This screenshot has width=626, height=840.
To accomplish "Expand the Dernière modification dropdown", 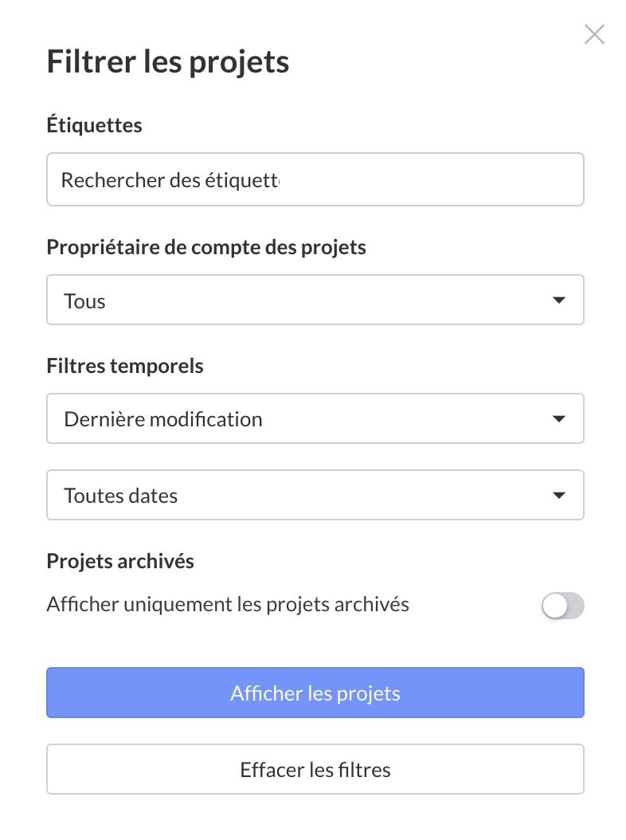I will (x=315, y=418).
